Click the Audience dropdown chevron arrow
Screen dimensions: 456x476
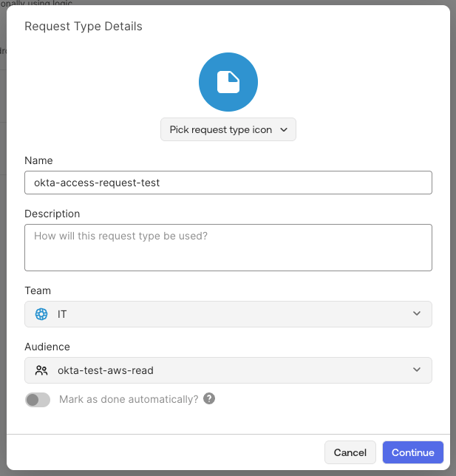pyautogui.click(x=417, y=370)
